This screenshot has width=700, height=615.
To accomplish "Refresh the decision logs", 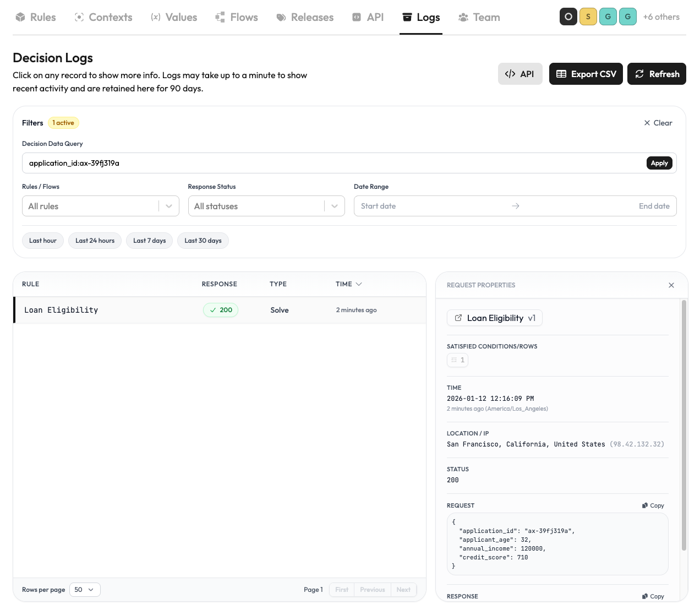I will (x=657, y=73).
